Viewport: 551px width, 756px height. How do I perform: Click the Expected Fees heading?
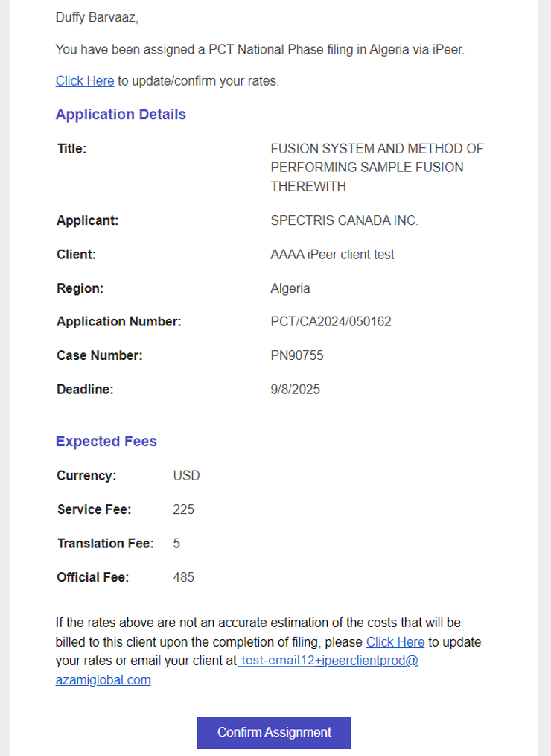106,442
